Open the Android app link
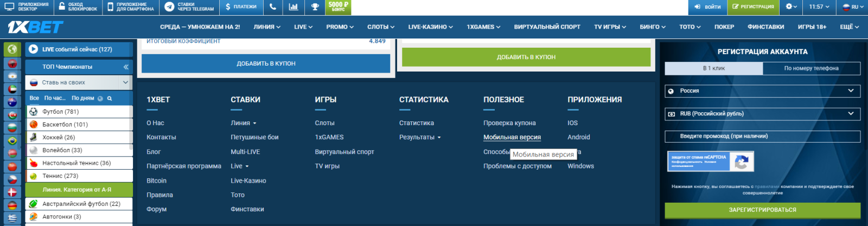868x226 pixels. click(579, 137)
